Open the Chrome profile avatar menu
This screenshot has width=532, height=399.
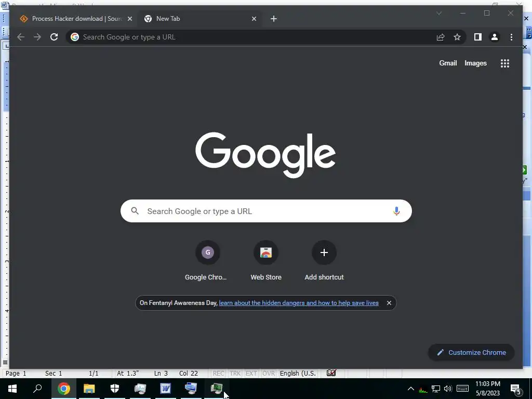(x=495, y=37)
